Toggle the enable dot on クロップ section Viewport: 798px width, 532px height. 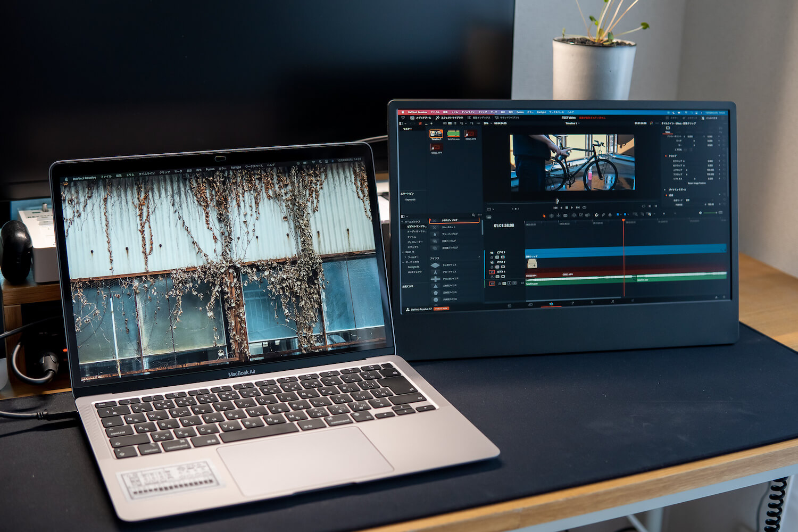pyautogui.click(x=666, y=156)
